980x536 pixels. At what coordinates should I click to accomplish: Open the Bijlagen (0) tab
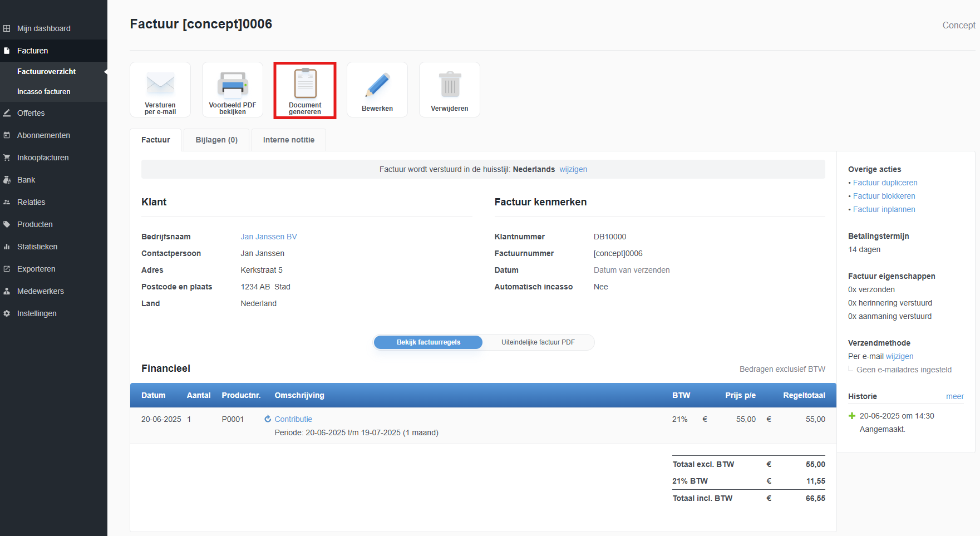216,140
